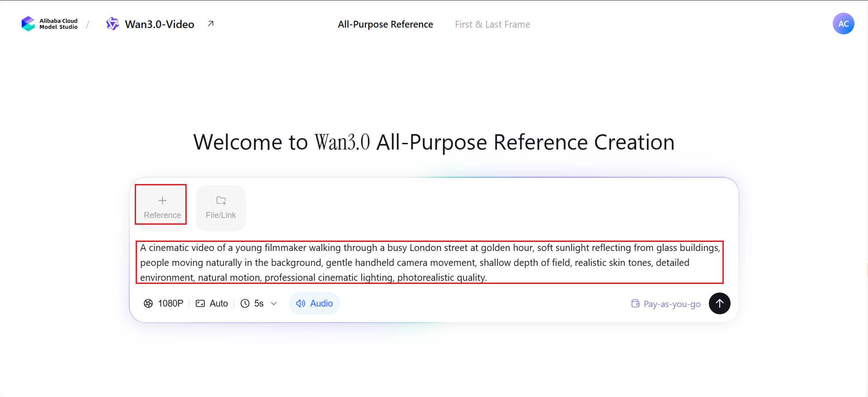Open the Auto aspect ratio selector
Image resolution: width=868 pixels, height=397 pixels.
click(x=212, y=303)
